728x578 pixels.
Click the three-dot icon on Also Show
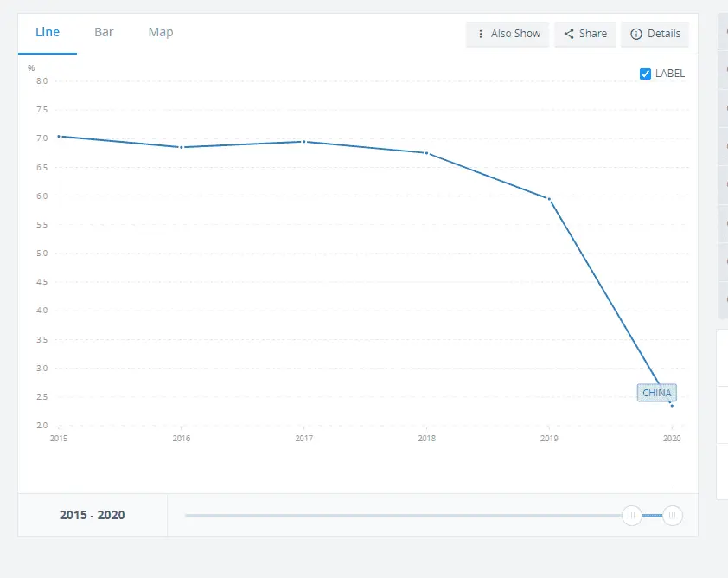point(481,34)
